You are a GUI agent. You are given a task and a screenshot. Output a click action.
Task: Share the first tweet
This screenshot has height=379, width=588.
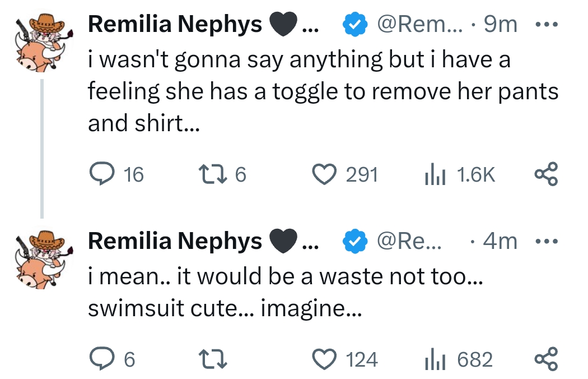click(546, 174)
